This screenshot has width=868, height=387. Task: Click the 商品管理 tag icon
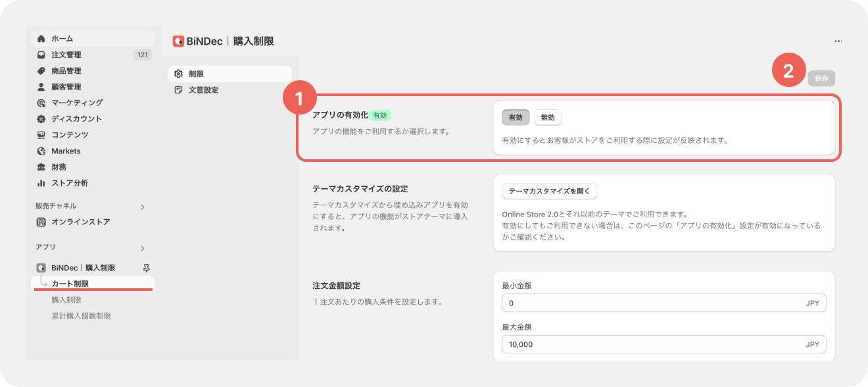point(41,71)
